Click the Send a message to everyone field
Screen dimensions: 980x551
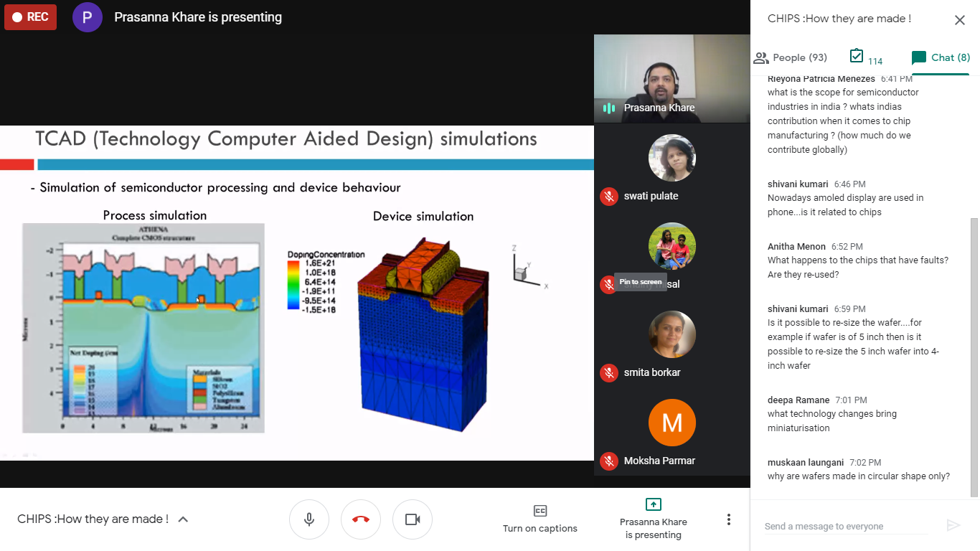845,527
